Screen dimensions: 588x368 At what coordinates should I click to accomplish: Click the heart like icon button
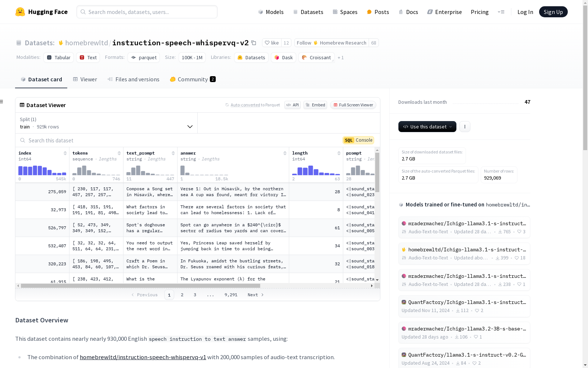272,43
